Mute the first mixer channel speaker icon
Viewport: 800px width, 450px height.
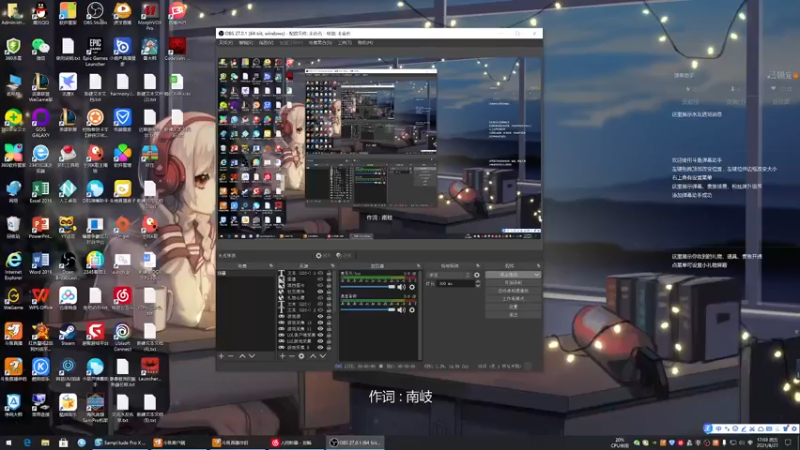[x=402, y=287]
